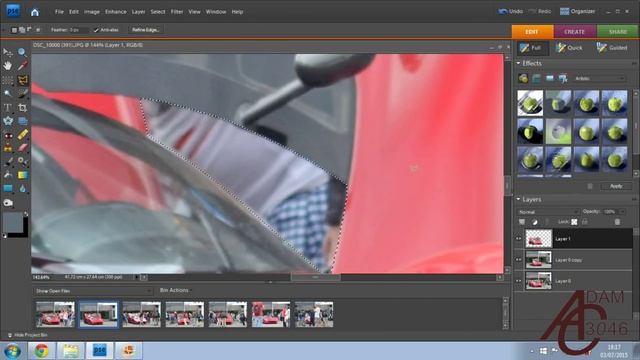
Task: Select the Lasso tool
Action: 22,80
